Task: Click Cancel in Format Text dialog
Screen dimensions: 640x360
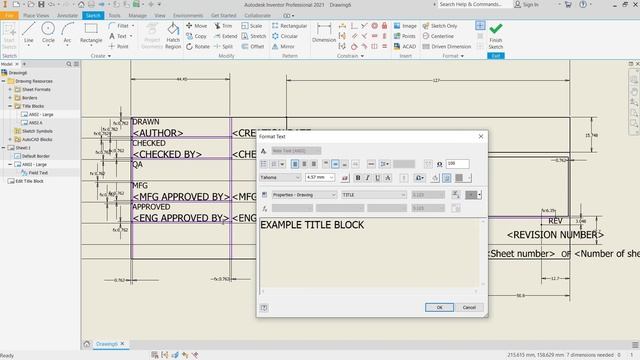Action: coord(469,307)
